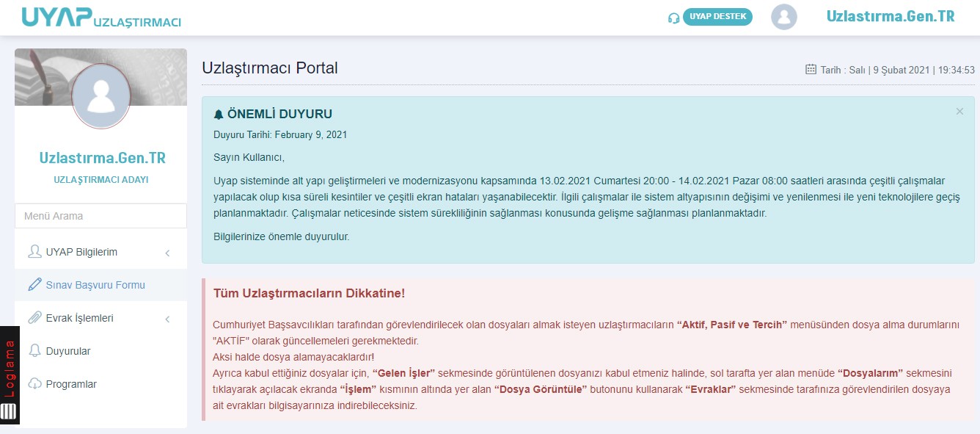Open Sınav Başvuru Formu menu item
Image resolution: width=980 pixels, height=434 pixels.
(x=95, y=285)
